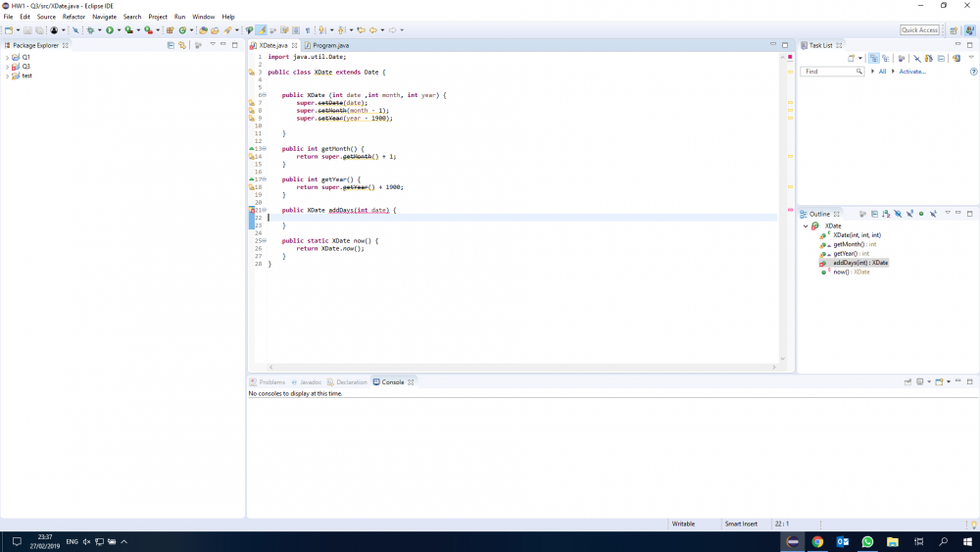Image resolution: width=980 pixels, height=552 pixels.
Task: Expand the Q1 project
Action: click(7, 57)
